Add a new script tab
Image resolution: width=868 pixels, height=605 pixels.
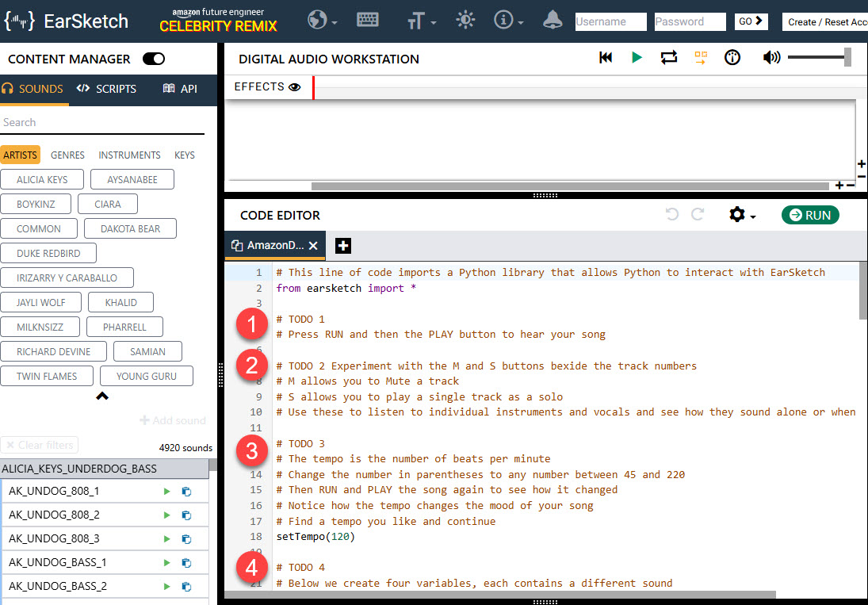(x=343, y=246)
